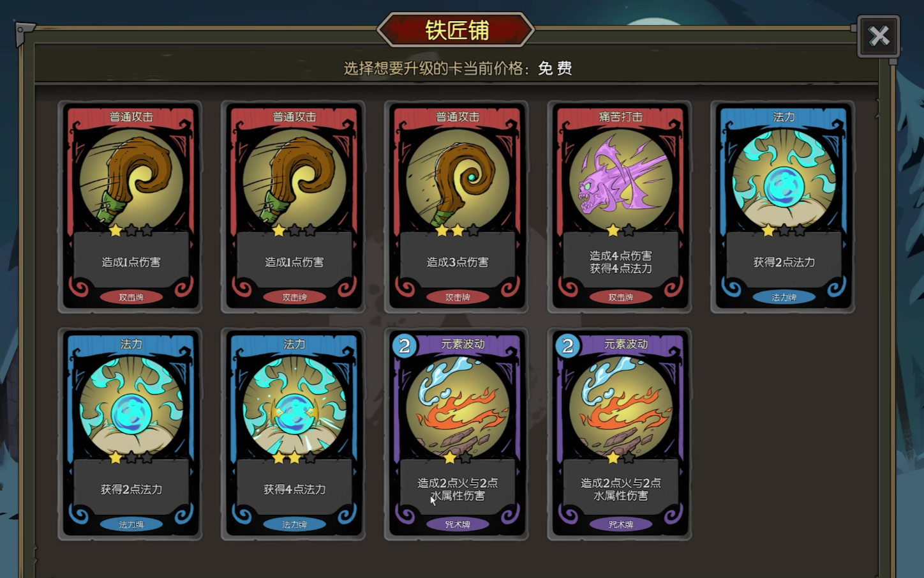This screenshot has height=578, width=924.
Task: Close the 铁匠铺 window with the X
Action: [879, 36]
